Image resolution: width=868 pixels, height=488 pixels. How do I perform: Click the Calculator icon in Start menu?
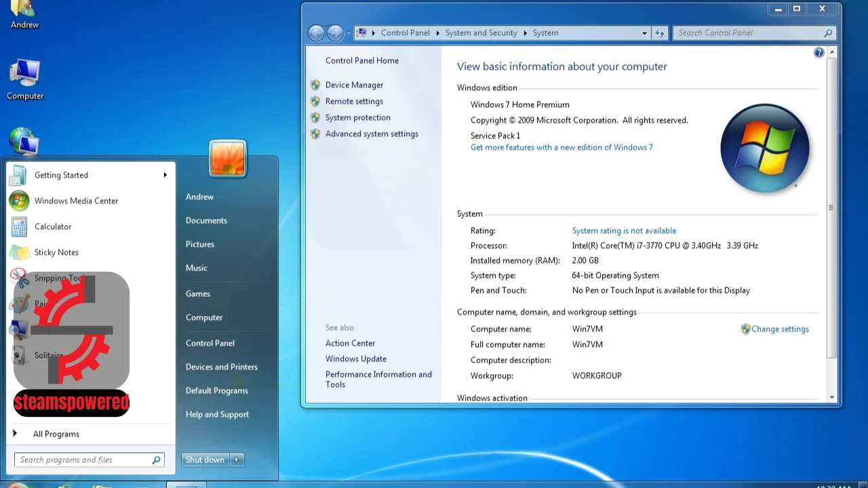coord(19,226)
